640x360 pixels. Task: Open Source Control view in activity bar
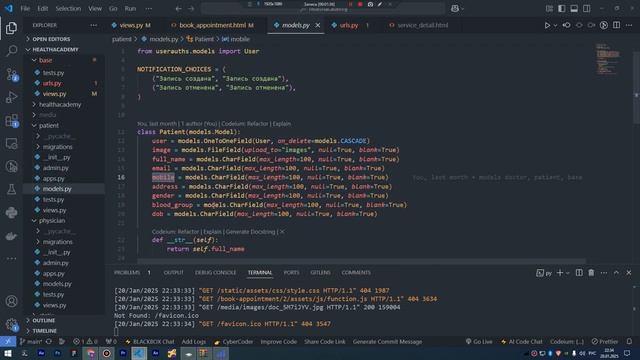point(11,74)
